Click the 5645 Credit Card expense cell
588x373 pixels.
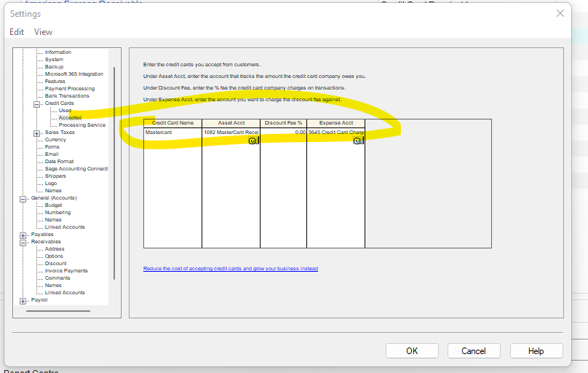(335, 133)
